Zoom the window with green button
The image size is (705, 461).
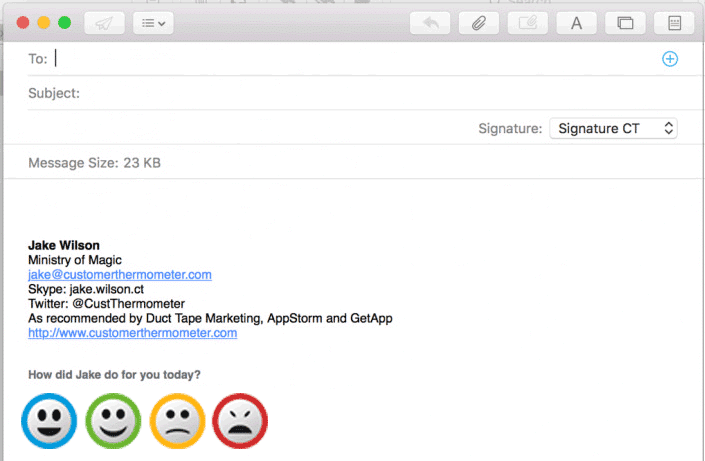coord(65,22)
